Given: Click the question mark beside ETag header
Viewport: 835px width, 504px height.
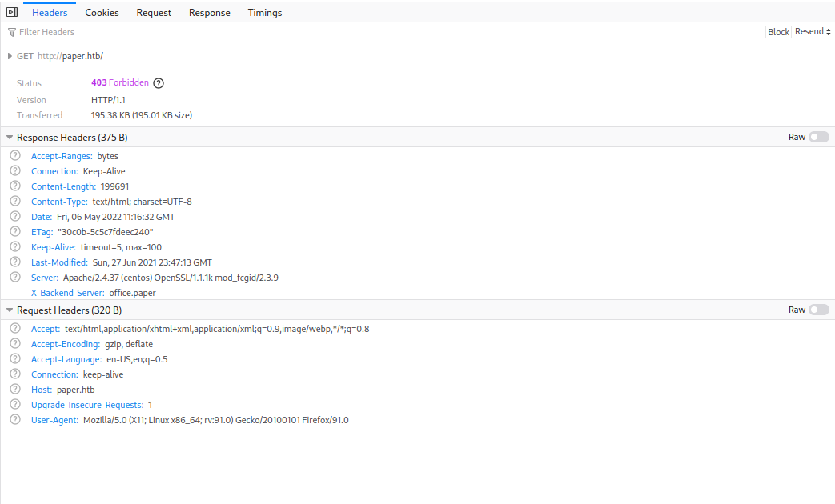Looking at the screenshot, I should 14,231.
